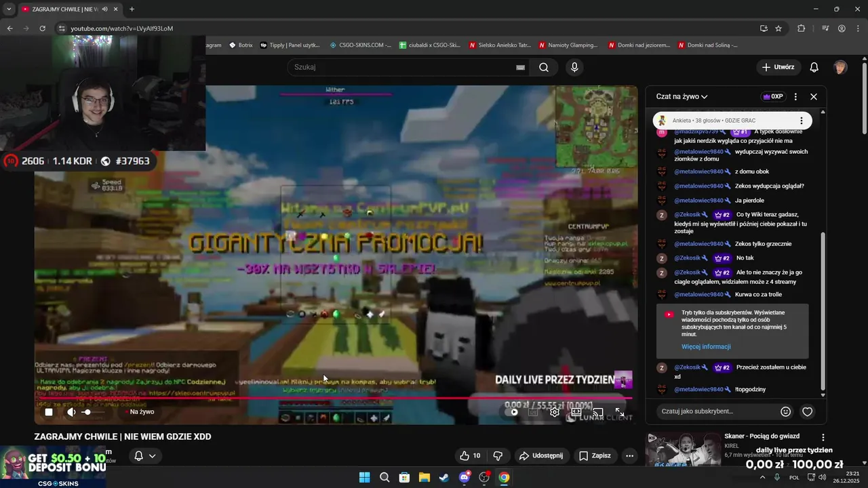
Task: Stop the video with the square button
Action: 49,411
